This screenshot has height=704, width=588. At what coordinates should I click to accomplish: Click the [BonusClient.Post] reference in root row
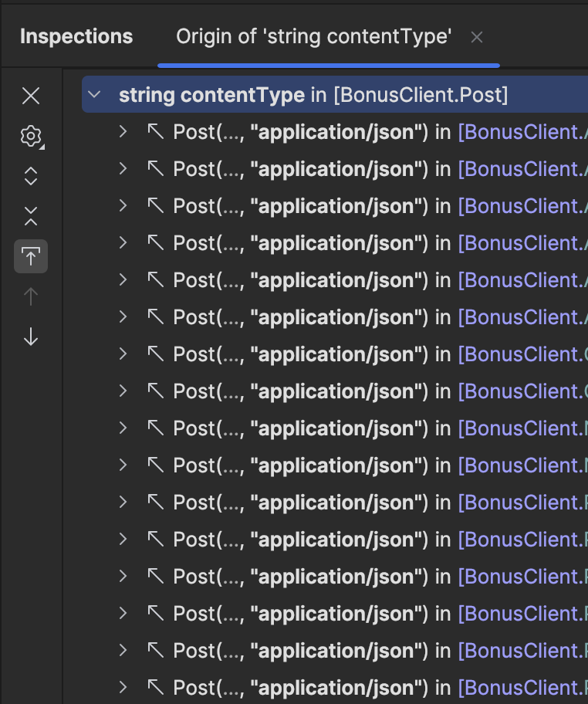421,95
